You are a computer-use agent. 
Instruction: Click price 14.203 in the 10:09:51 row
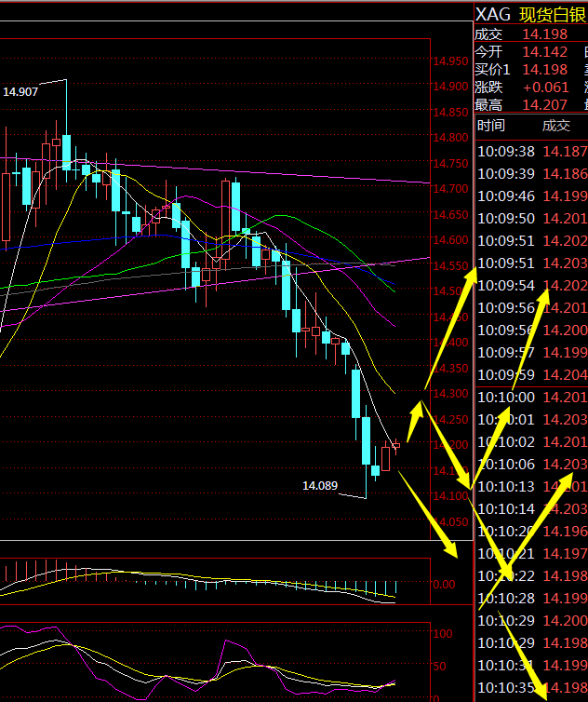pos(565,263)
